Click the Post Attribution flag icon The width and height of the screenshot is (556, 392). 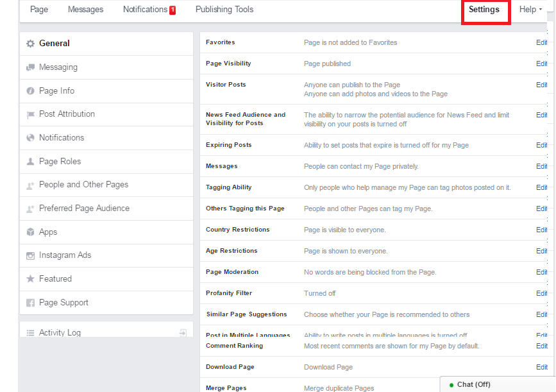coord(31,114)
